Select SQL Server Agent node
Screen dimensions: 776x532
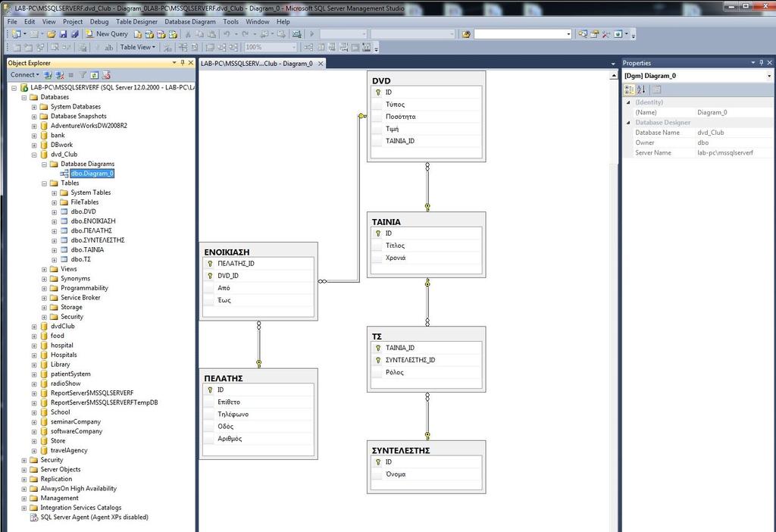click(x=94, y=517)
